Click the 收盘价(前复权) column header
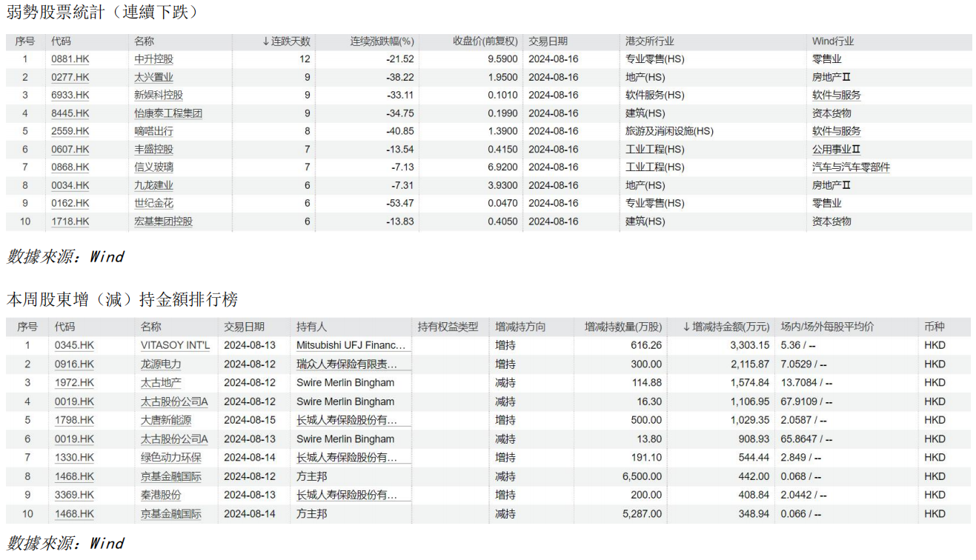Viewport: 976px width, 560px height. tap(485, 41)
